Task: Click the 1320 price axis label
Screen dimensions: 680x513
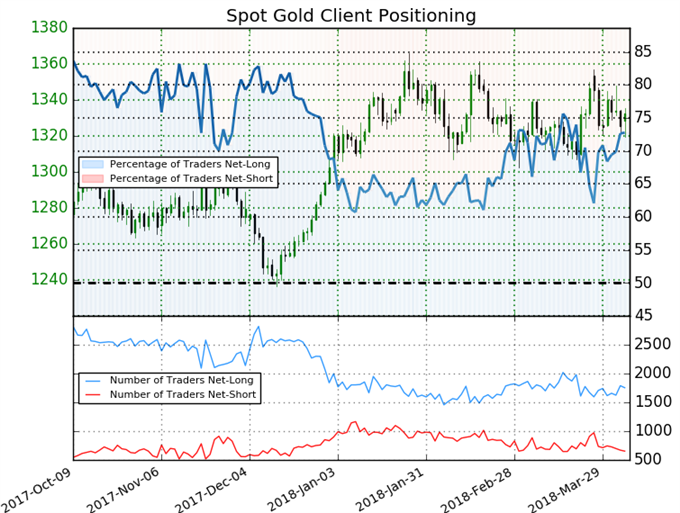Action: (x=49, y=136)
